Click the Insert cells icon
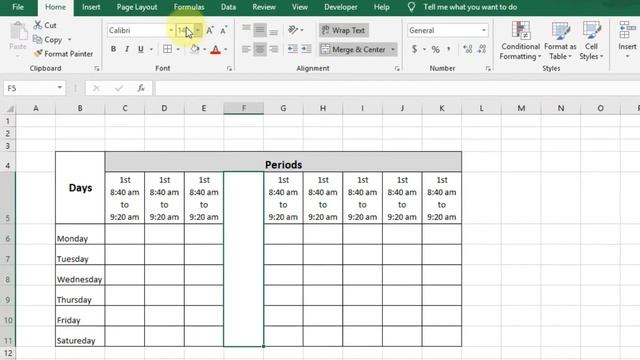This screenshot has width=640, height=360. [627, 31]
